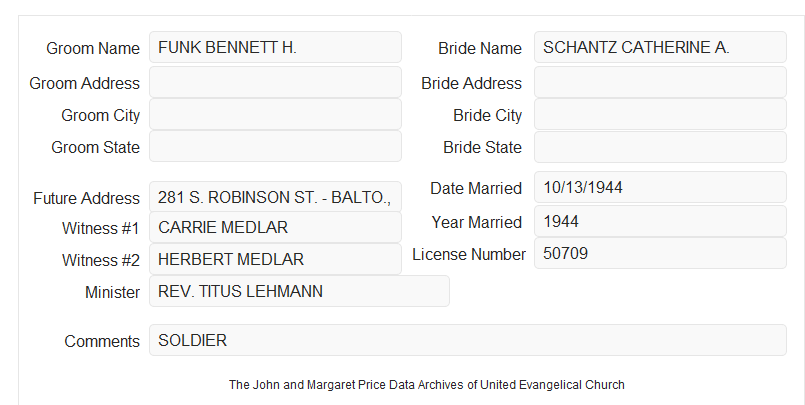Click the Comments field containing SOLDIER
805x405 pixels.
click(468, 340)
